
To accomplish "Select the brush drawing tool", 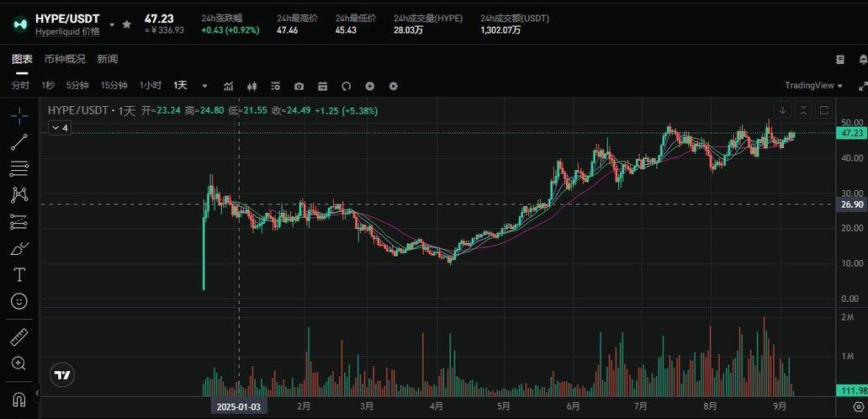I will (19, 248).
